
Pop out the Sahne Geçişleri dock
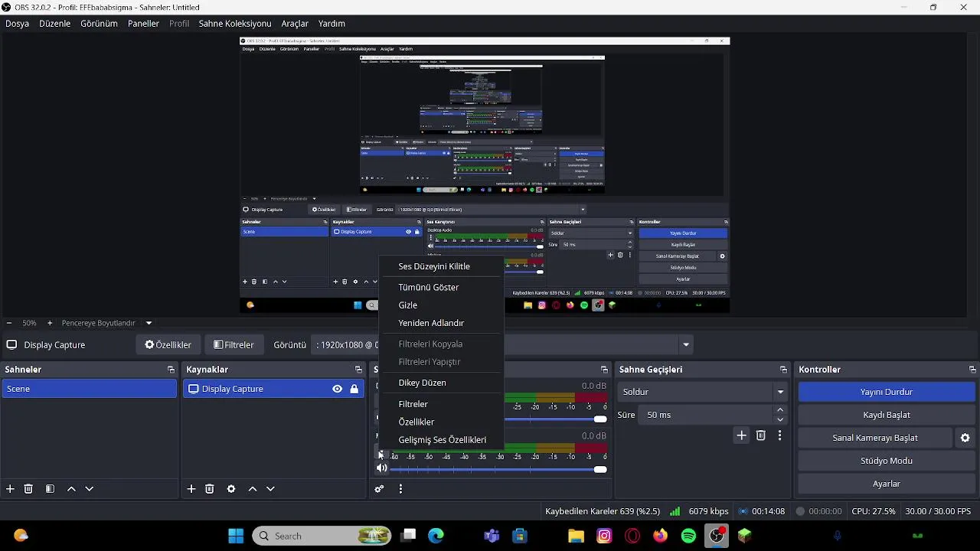783,370
